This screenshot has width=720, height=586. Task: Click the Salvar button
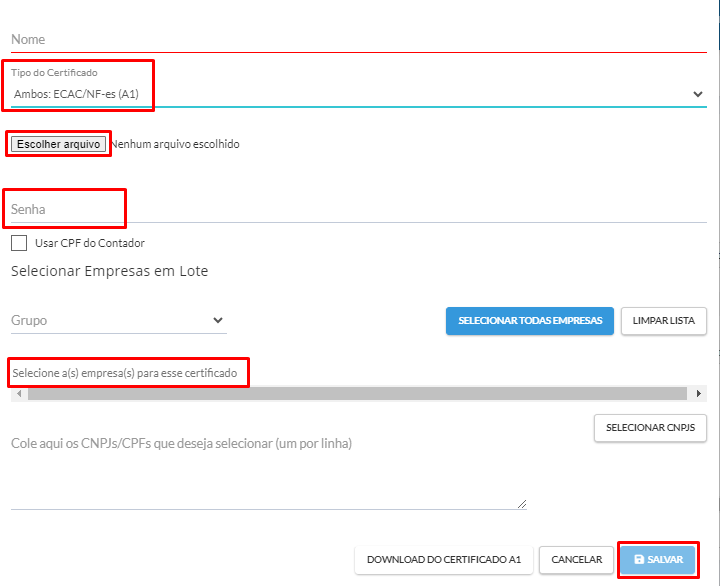click(x=658, y=559)
